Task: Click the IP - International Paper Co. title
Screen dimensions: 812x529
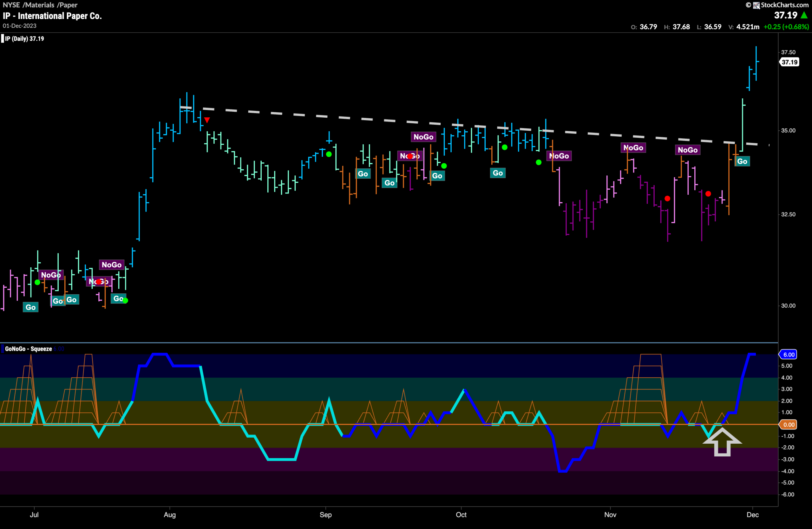Action: point(52,16)
